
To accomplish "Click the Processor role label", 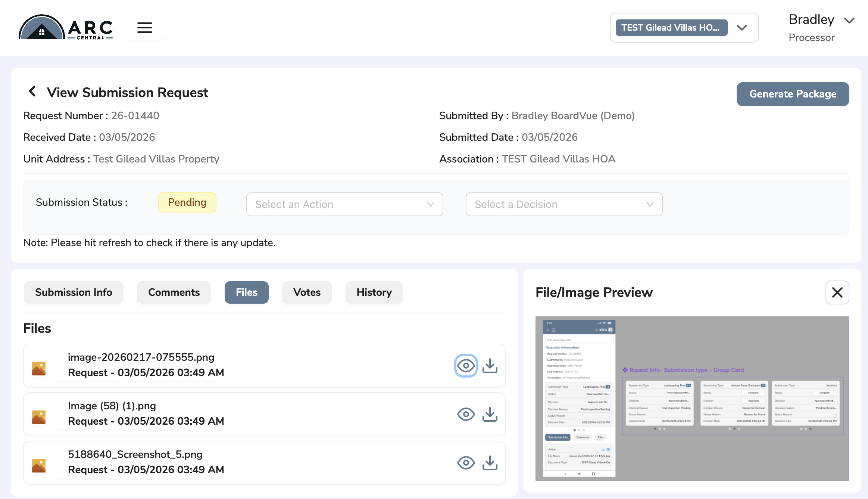I will point(811,38).
